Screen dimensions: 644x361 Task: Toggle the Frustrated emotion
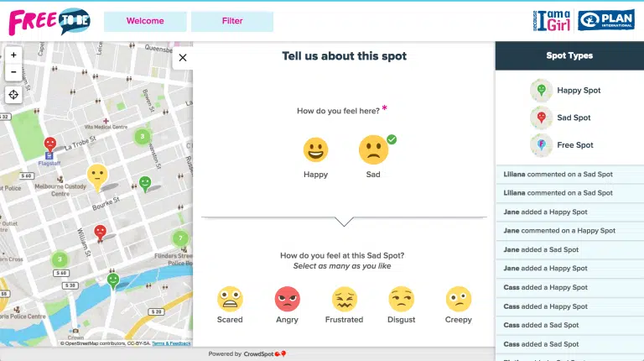[344, 299]
